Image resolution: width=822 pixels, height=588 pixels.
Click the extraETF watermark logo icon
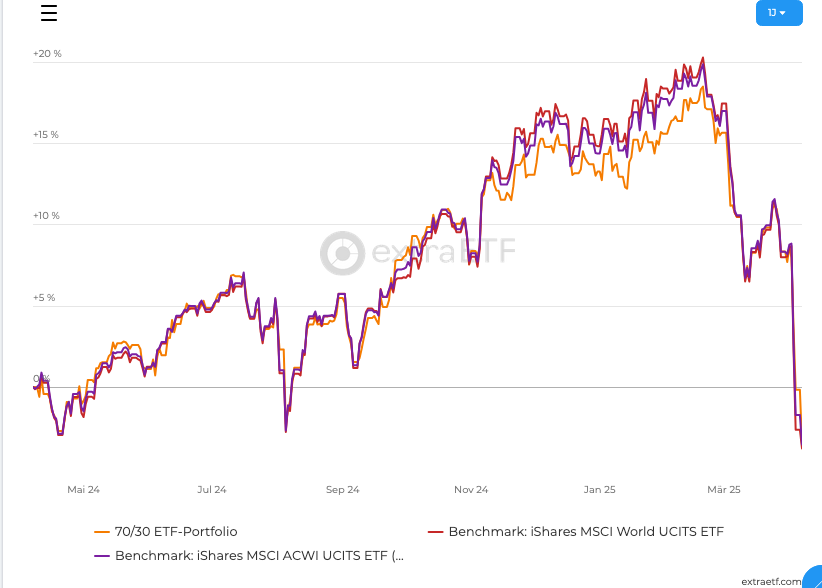(x=342, y=253)
